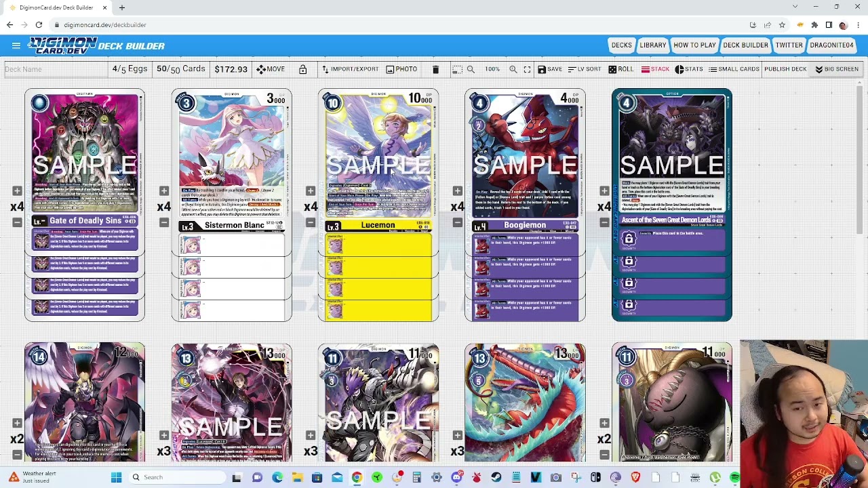Add a copy of the cost 14 card
Image resolution: width=868 pixels, height=488 pixels.
[17, 423]
